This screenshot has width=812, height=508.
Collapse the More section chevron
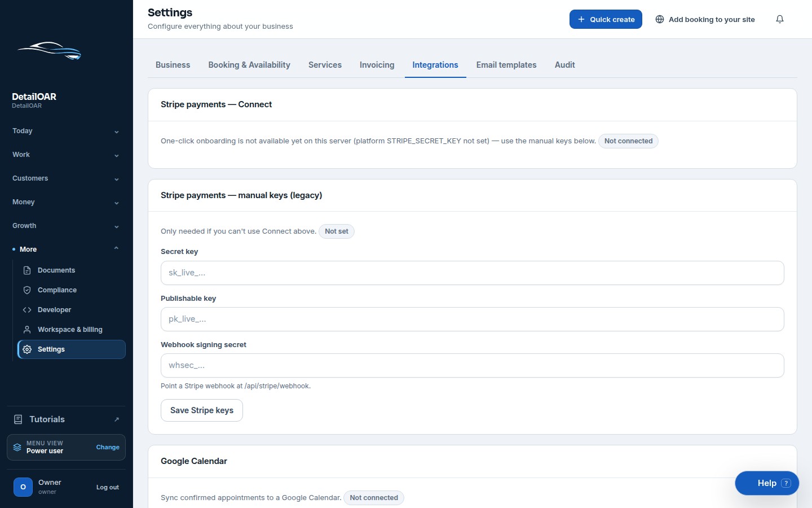click(x=117, y=248)
